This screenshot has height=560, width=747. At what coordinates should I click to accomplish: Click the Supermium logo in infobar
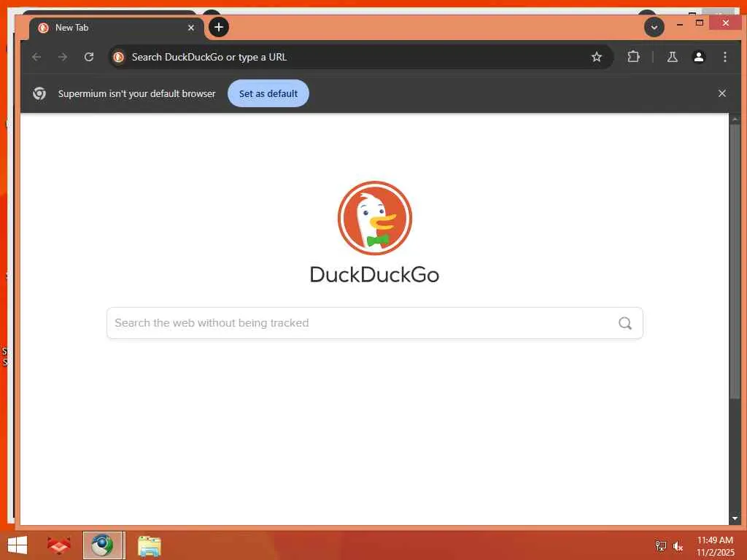click(x=39, y=93)
